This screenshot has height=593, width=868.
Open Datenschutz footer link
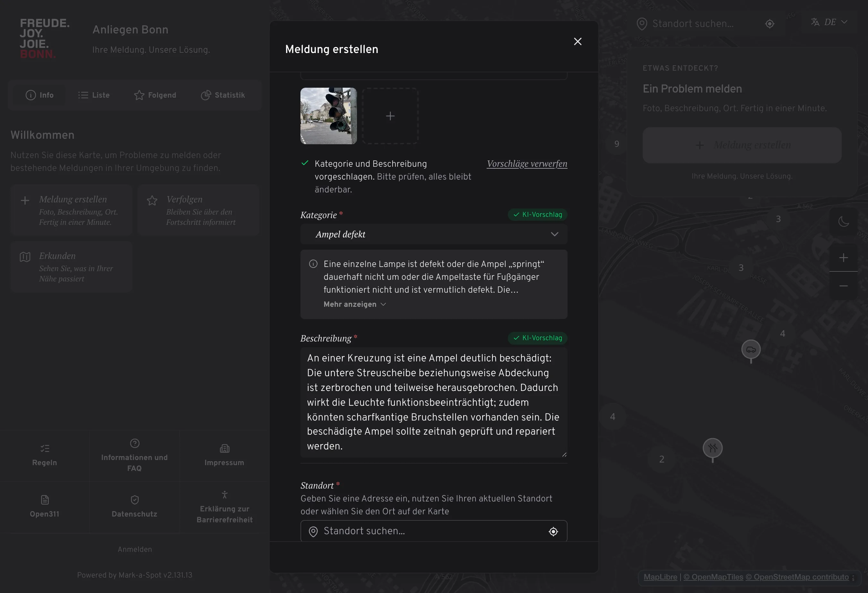click(135, 507)
